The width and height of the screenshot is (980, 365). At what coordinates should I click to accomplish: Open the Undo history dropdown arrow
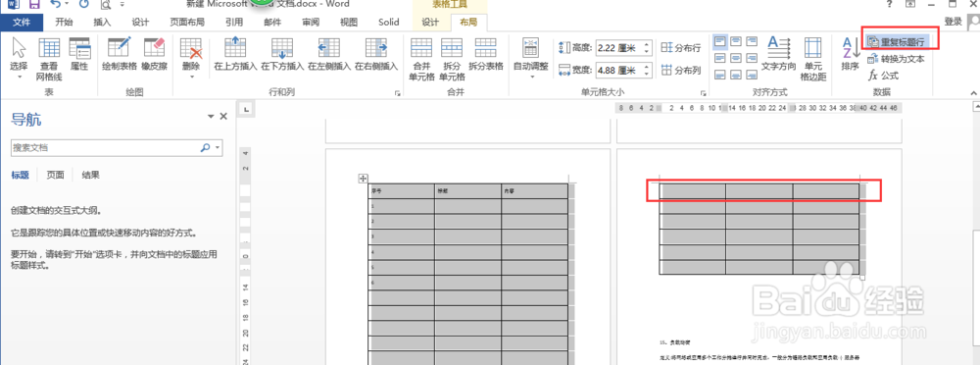[x=68, y=4]
